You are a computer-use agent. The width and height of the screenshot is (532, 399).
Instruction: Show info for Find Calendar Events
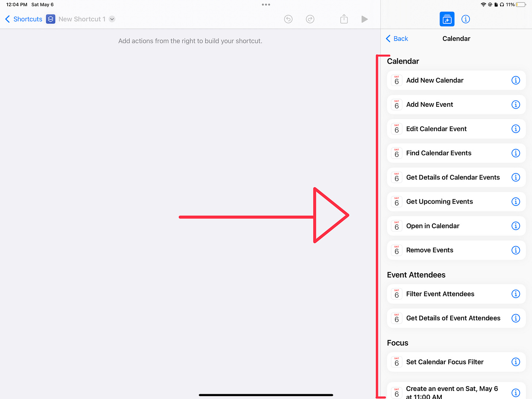click(516, 153)
